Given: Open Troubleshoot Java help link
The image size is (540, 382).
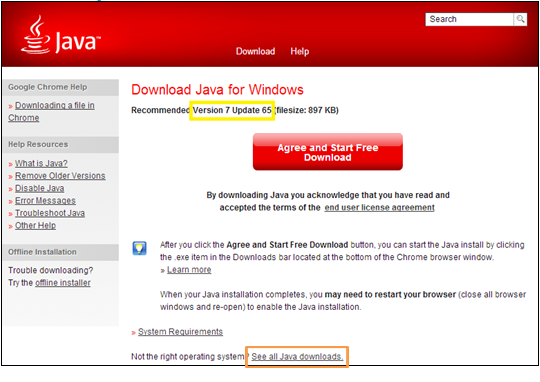Looking at the screenshot, I should tap(50, 213).
